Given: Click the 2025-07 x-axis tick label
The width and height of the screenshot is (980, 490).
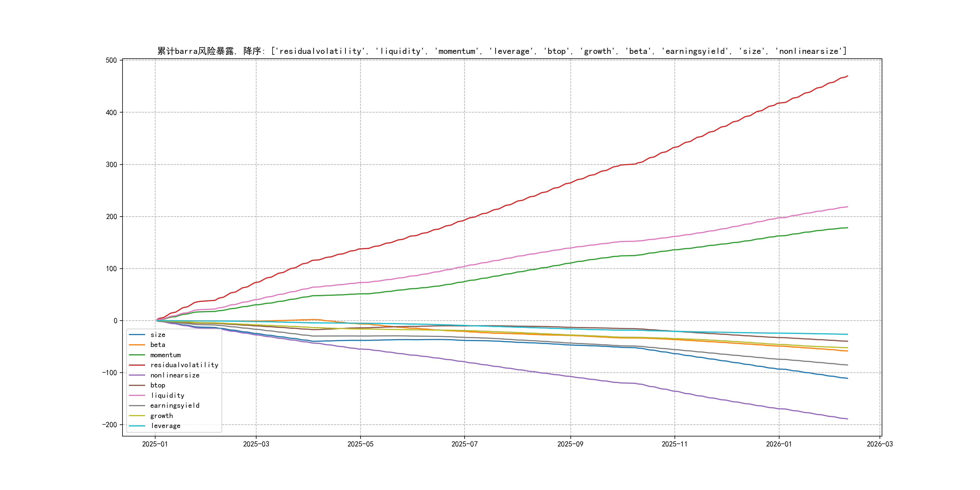Looking at the screenshot, I should tap(464, 444).
